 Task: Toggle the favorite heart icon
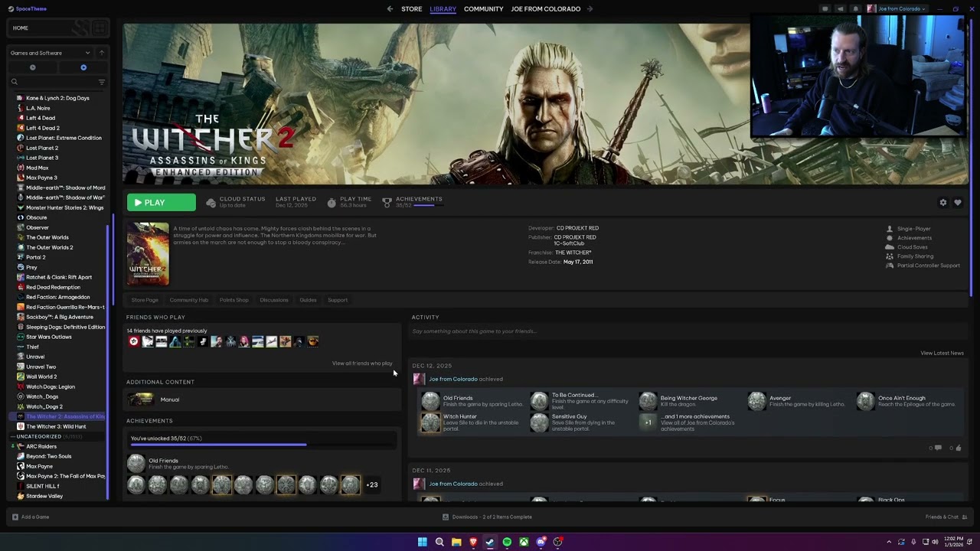(x=958, y=203)
